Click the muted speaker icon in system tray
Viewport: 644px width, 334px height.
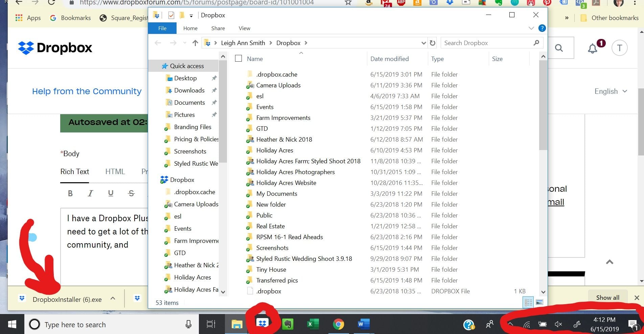[558, 324]
